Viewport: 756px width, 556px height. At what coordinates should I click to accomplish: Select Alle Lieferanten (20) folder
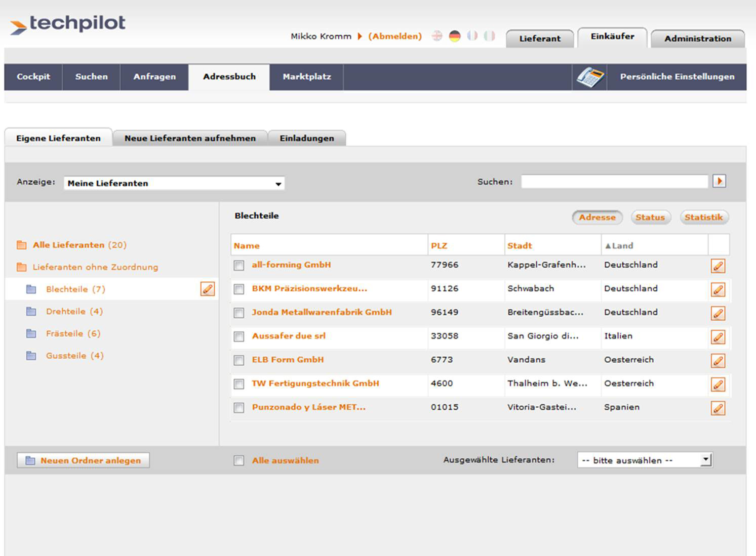(79, 245)
